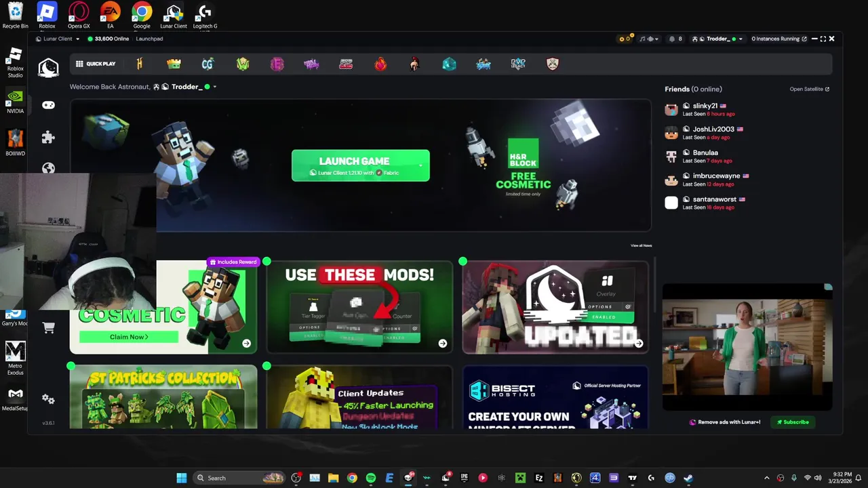Select the pink E server in Quick Play
868x488 pixels.
277,64
